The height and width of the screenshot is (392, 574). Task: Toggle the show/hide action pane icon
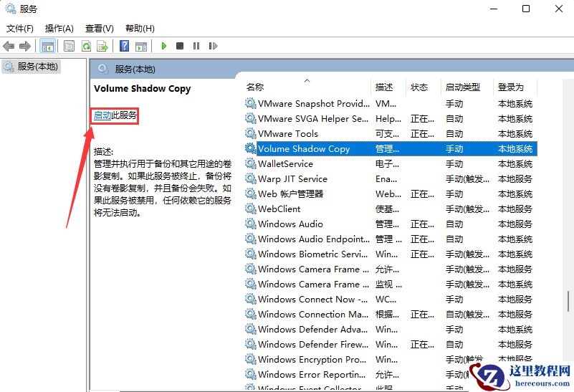coord(141,46)
